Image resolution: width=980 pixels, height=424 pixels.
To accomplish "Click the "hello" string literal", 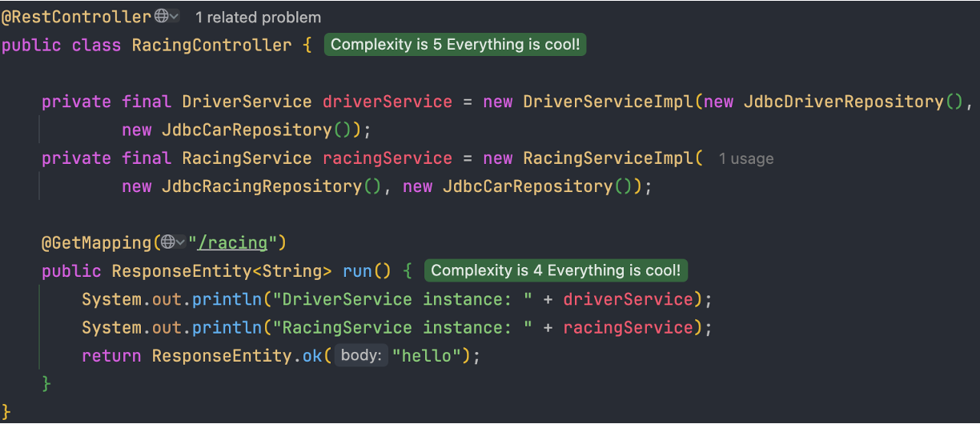I will (427, 356).
